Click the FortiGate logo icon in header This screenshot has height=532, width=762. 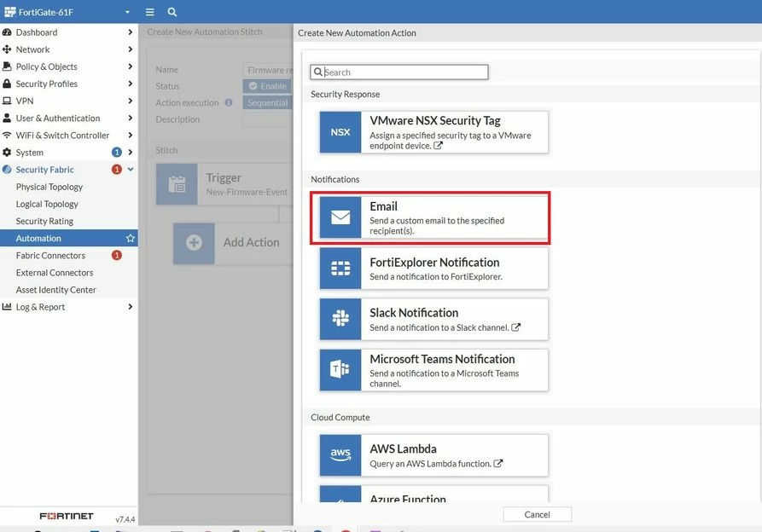[9, 12]
